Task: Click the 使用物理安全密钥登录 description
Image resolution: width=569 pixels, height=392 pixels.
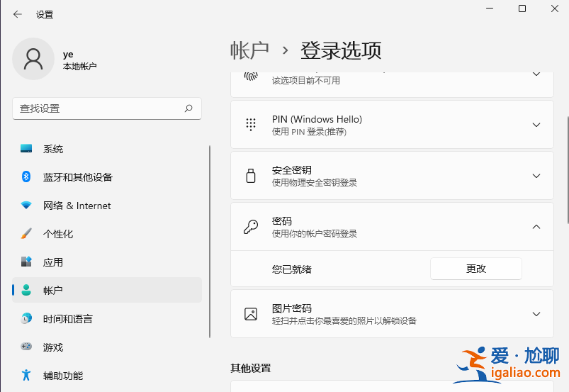Action: [x=315, y=183]
